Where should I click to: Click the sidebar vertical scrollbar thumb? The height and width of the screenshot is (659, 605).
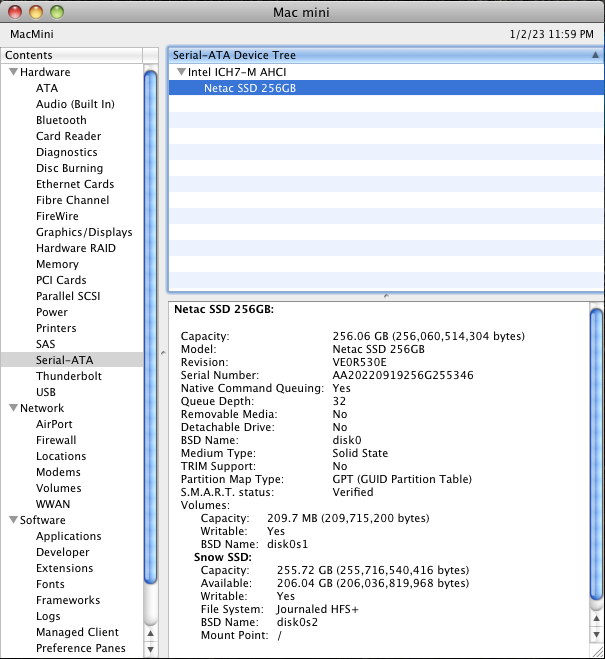click(150, 327)
